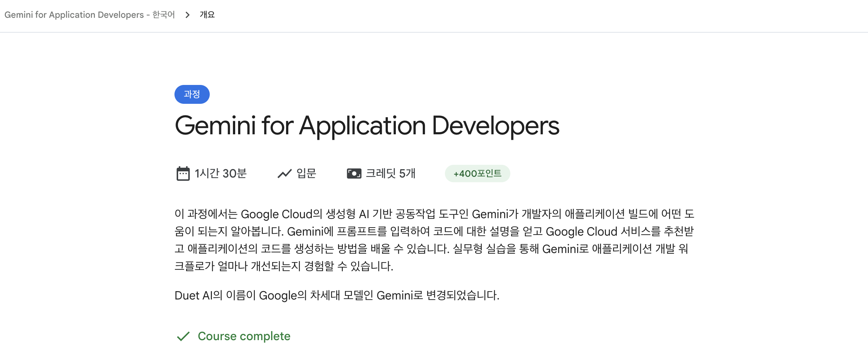Select the 크레딧 5개 credits text
Screen dimensions: 868x363
(x=390, y=174)
